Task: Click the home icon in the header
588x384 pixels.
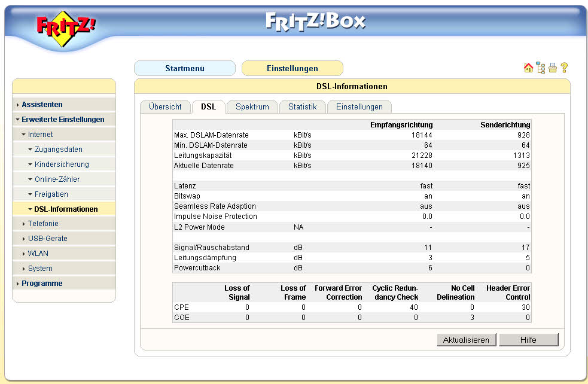Action: [x=528, y=68]
